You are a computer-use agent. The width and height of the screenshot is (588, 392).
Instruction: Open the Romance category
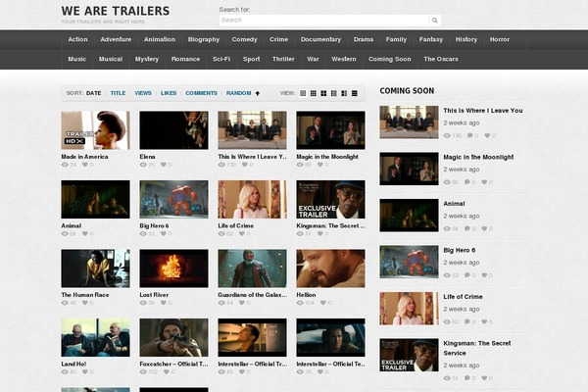coord(185,59)
